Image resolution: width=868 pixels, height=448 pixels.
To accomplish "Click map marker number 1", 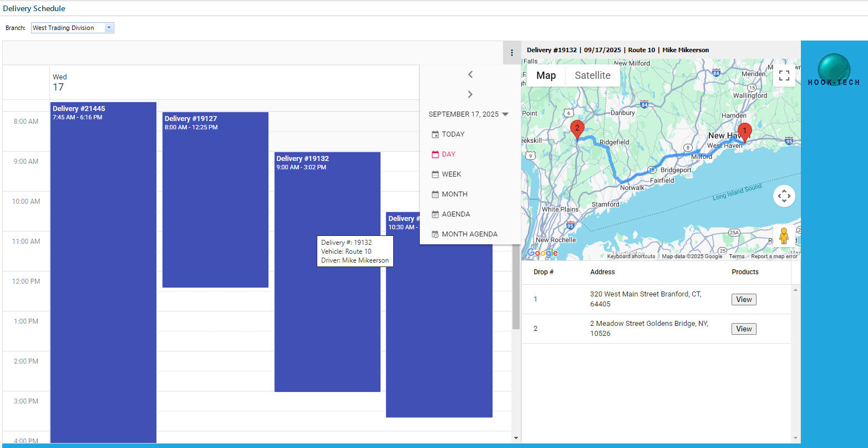I will pyautogui.click(x=745, y=133).
